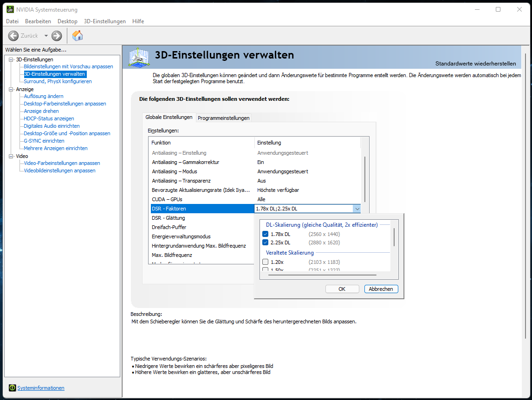Open Mehrere Anzeigen einrichten
This screenshot has height=400, width=532.
56,148
